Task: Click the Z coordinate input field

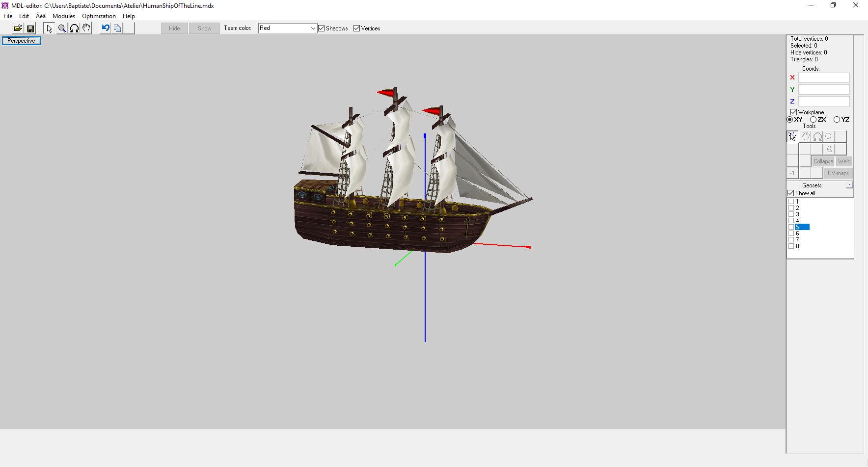Action: [x=824, y=101]
